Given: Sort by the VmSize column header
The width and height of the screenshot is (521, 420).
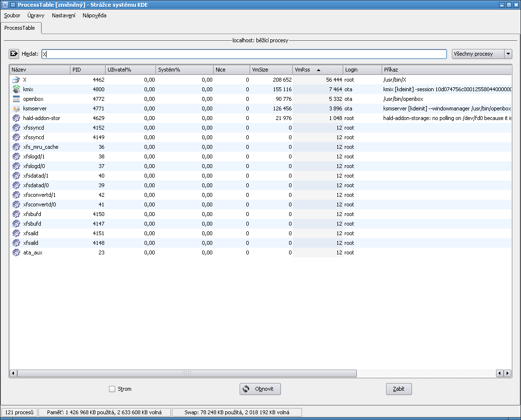Looking at the screenshot, I should tap(271, 70).
